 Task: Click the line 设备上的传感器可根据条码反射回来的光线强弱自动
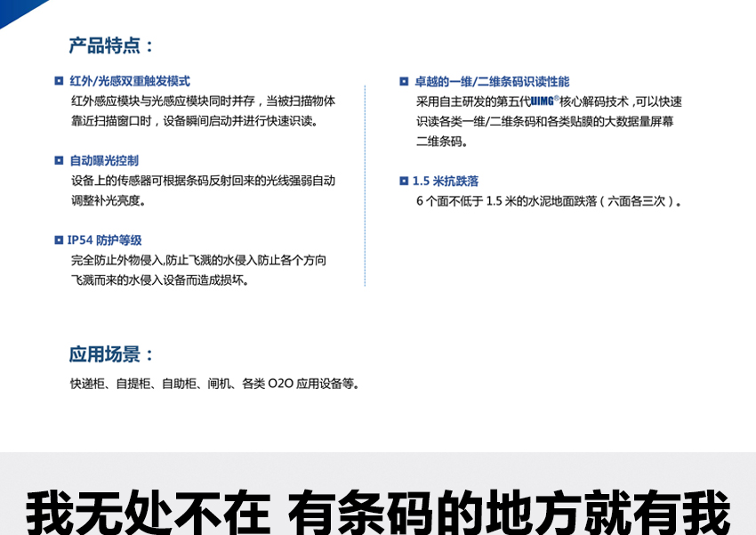tap(203, 181)
